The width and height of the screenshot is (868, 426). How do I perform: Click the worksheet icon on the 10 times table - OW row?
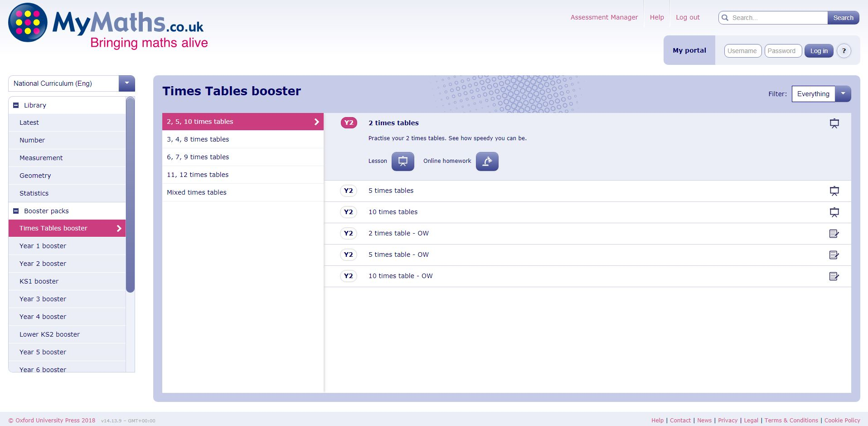[x=834, y=276]
